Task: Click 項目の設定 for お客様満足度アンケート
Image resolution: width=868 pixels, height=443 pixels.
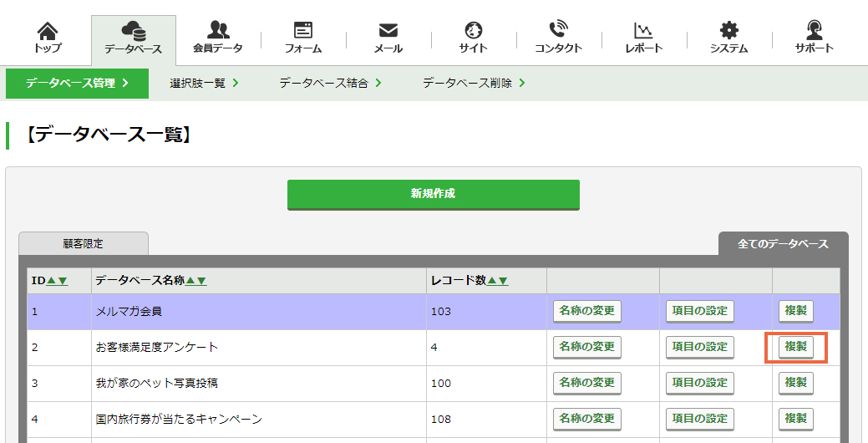Action: [700, 347]
